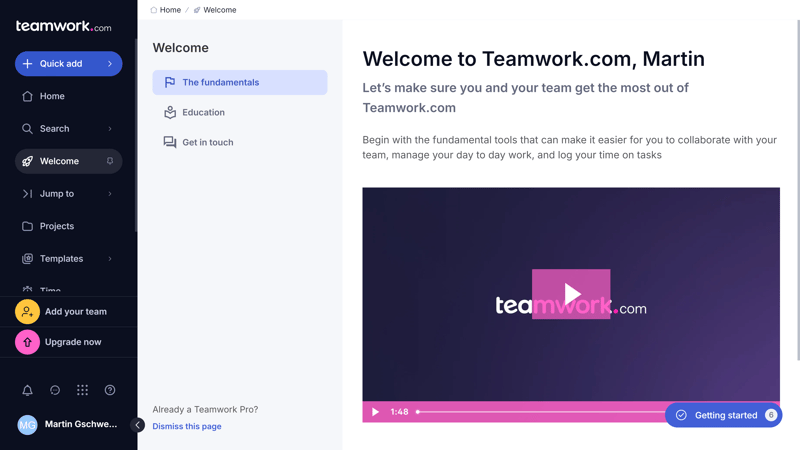Expand the Jump to chevron
The height and width of the screenshot is (450, 800).
(110, 194)
